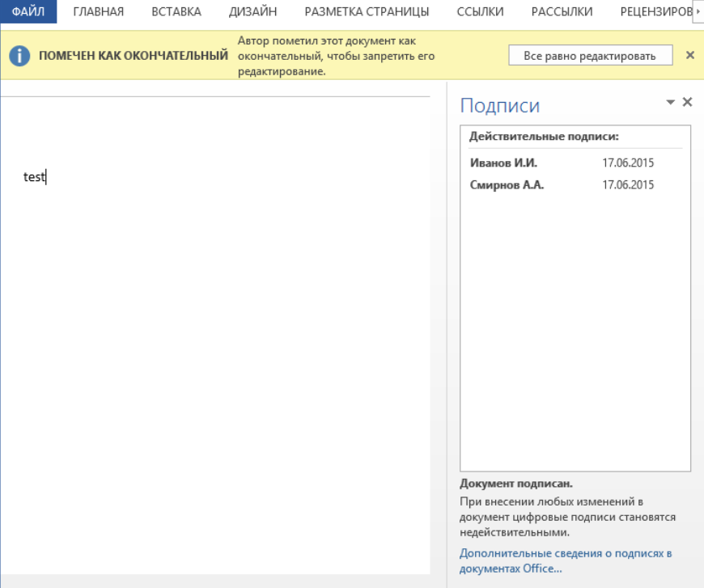Switch to the ГЛАВНАЯ ribbon tab

pos(99,11)
